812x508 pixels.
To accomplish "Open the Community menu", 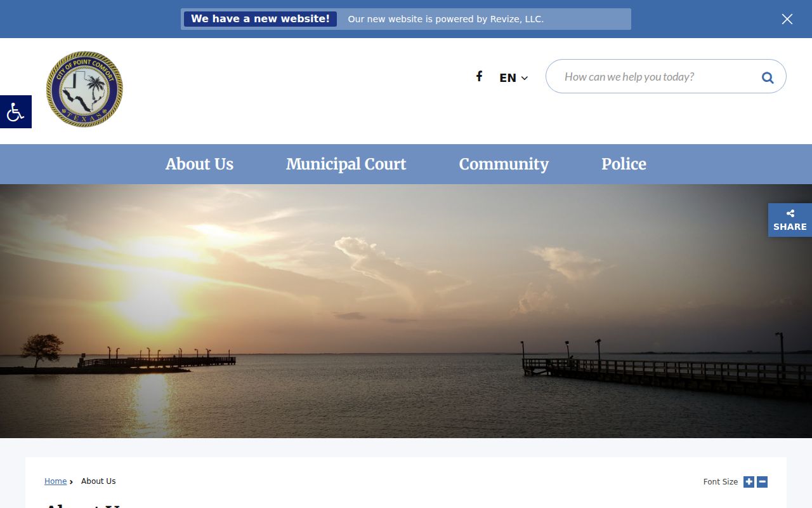I will pyautogui.click(x=504, y=164).
